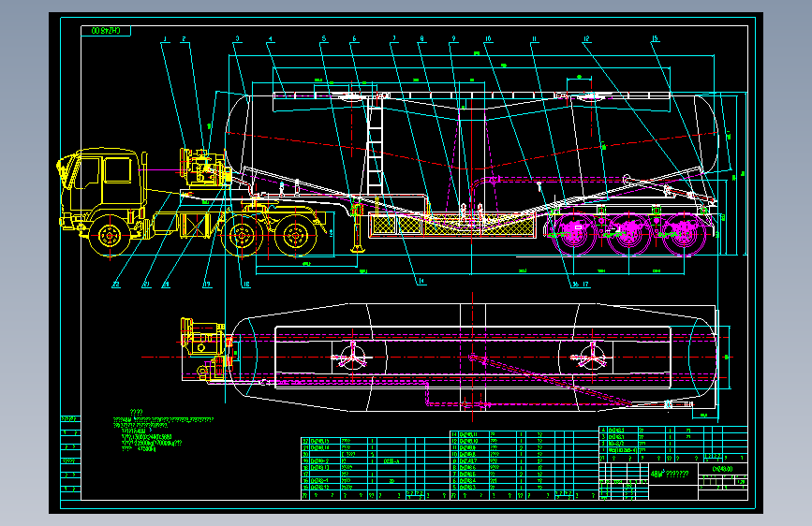This screenshot has width=812, height=526.
Task: Click callout number 22 below the cab
Action: 116,285
